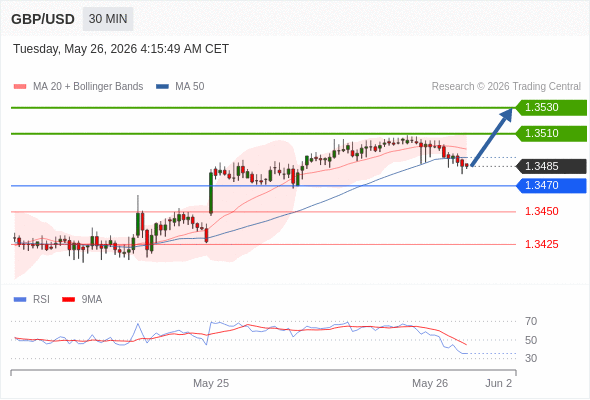Toggle the red 9MA legend marker
The width and height of the screenshot is (590, 400).
pos(68,300)
